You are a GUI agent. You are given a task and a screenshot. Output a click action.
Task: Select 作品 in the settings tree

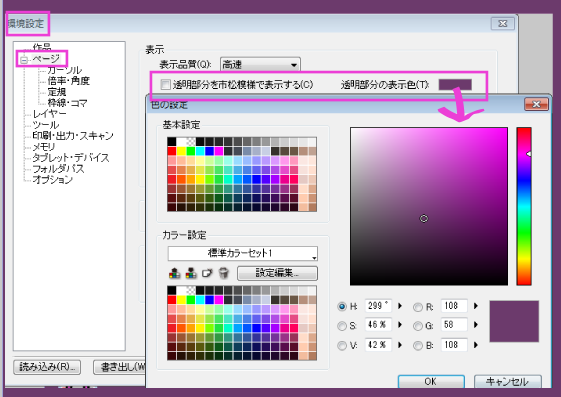(42, 47)
